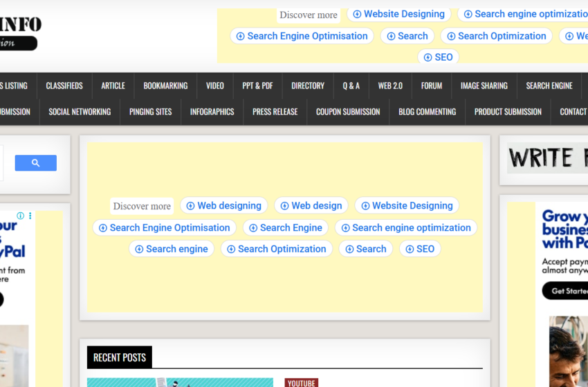Click the site logo at top left

coord(19,33)
